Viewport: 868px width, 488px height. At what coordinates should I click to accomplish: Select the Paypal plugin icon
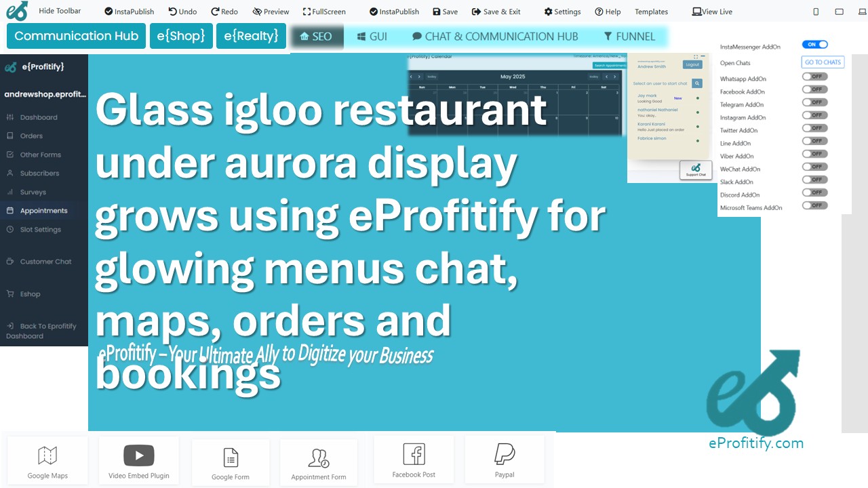(505, 453)
